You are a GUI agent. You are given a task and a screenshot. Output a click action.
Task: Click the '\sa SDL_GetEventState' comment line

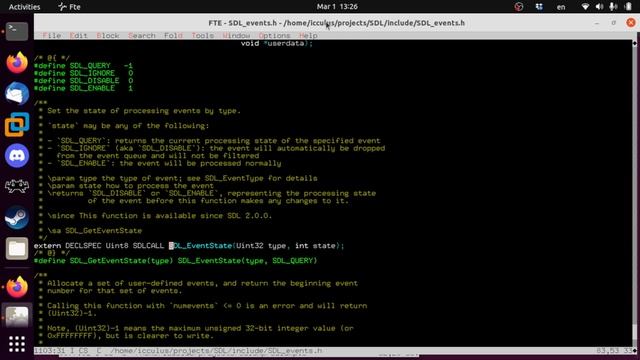pyautogui.click(x=95, y=231)
